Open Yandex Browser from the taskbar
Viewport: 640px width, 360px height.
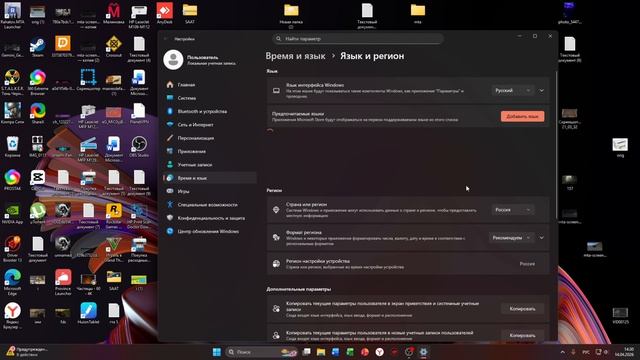click(380, 352)
